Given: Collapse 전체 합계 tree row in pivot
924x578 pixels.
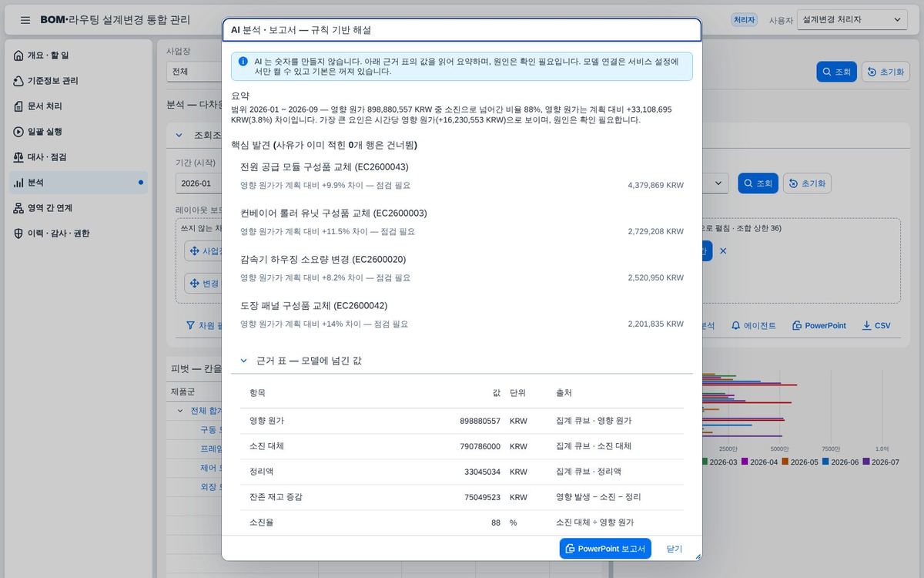Looking at the screenshot, I should click(180, 411).
